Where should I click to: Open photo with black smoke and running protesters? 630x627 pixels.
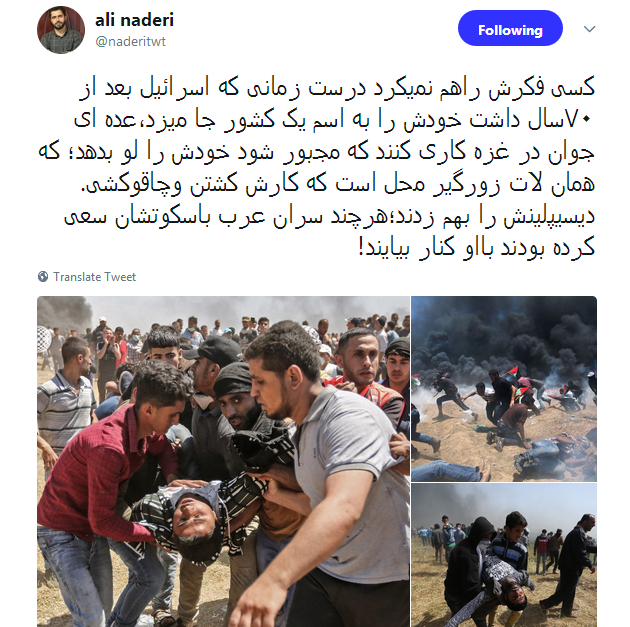coord(504,389)
